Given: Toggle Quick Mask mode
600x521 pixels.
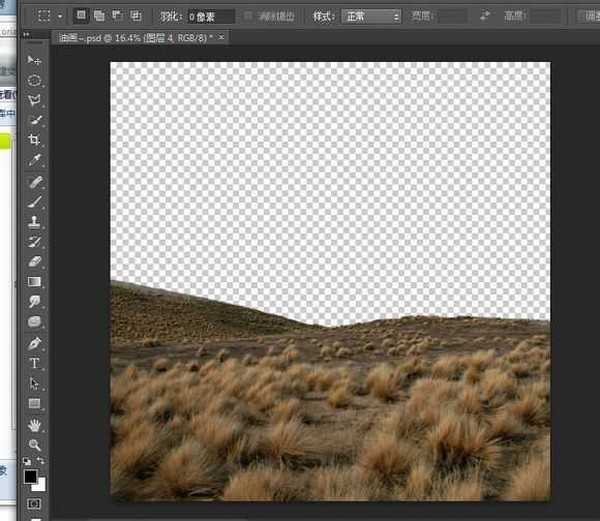Looking at the screenshot, I should (x=34, y=503).
